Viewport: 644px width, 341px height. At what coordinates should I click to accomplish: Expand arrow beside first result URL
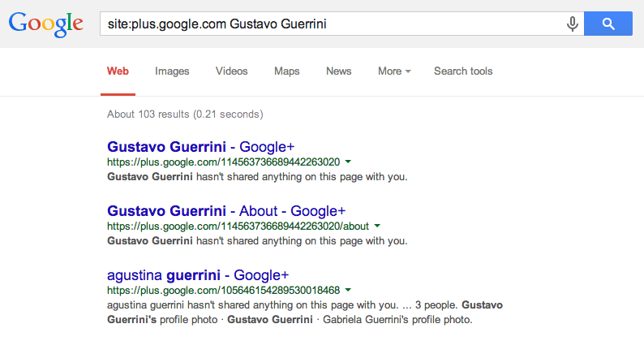point(348,162)
